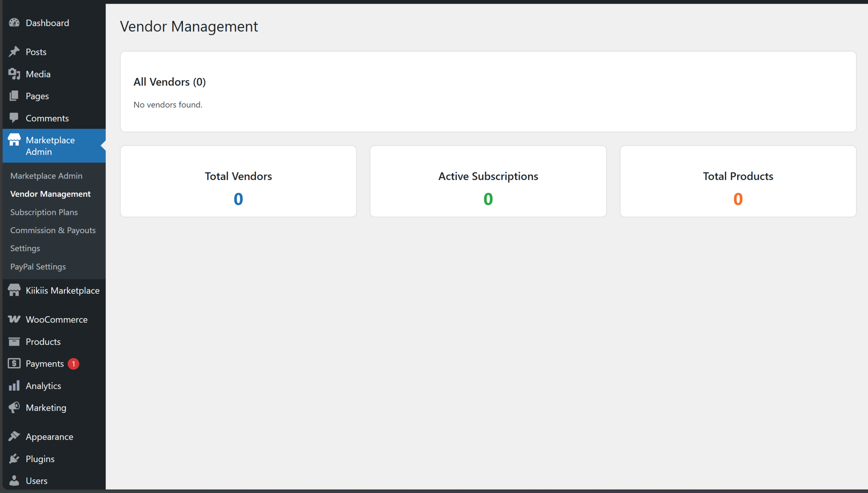Viewport: 868px width, 493px height.
Task: Click the Users person icon
Action: (14, 480)
